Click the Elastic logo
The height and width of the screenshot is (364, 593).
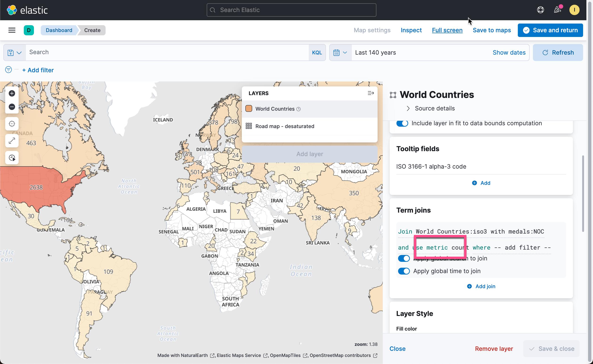coord(27,10)
